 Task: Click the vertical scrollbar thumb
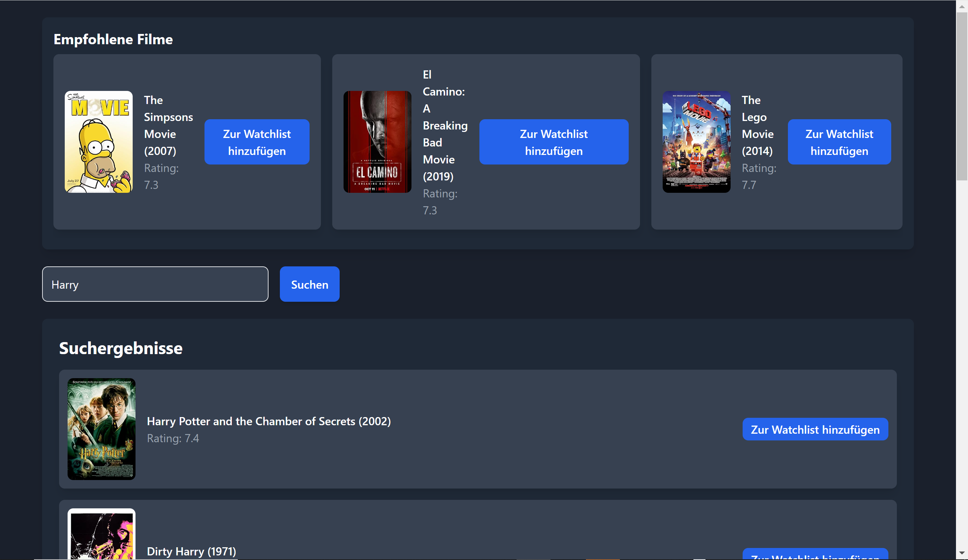point(962,96)
